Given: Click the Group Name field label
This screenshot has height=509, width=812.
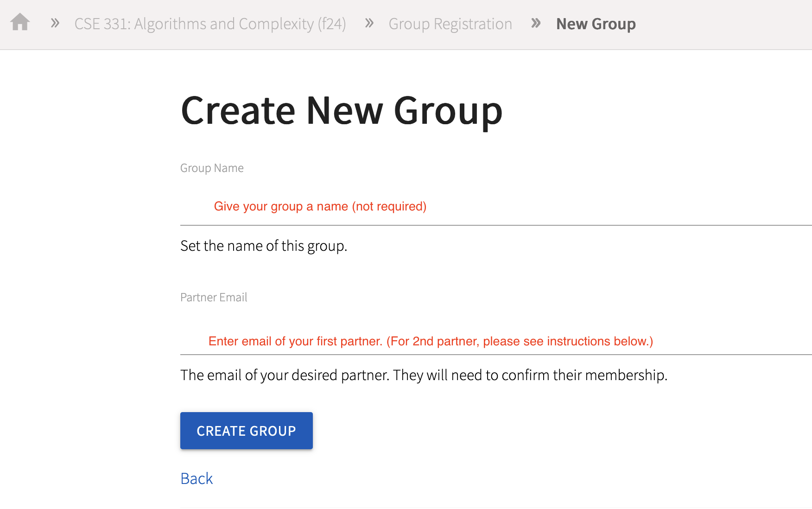Looking at the screenshot, I should tap(212, 168).
